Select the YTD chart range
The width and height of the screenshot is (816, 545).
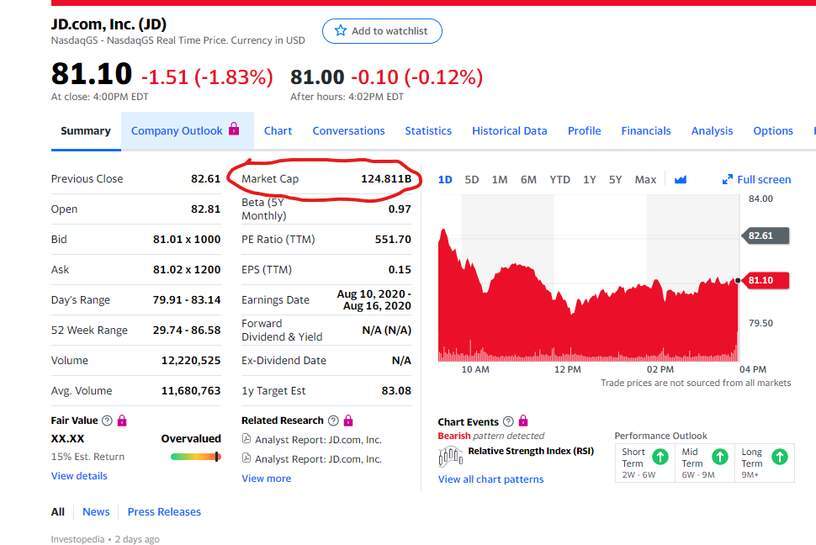pos(560,180)
